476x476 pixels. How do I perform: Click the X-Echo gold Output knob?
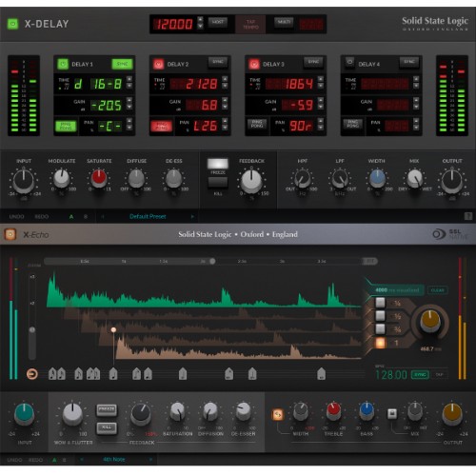[x=452, y=414]
